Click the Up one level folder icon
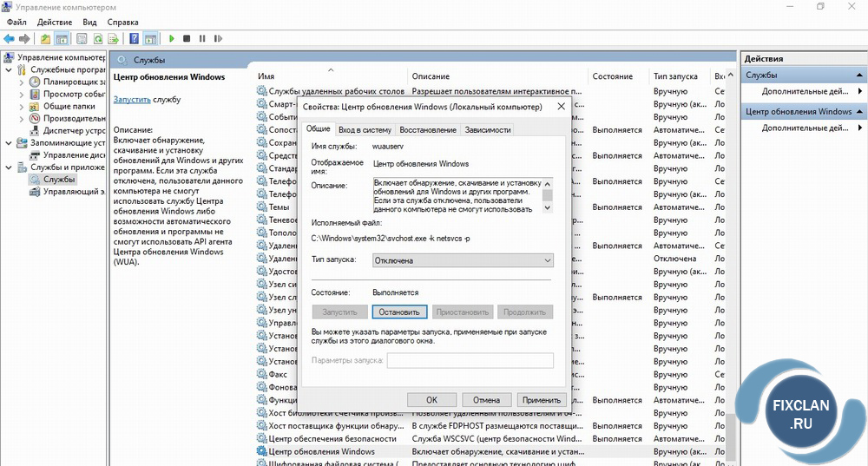Screen dimensions: 868x466 coord(46,39)
